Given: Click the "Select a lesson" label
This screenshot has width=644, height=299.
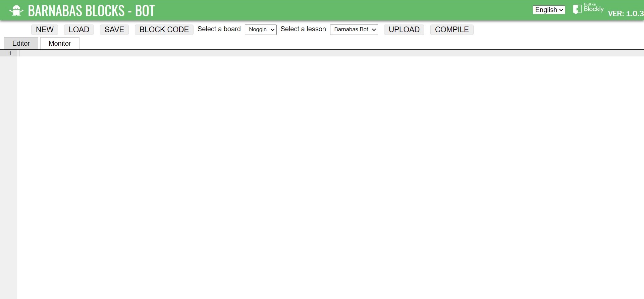Looking at the screenshot, I should [303, 29].
